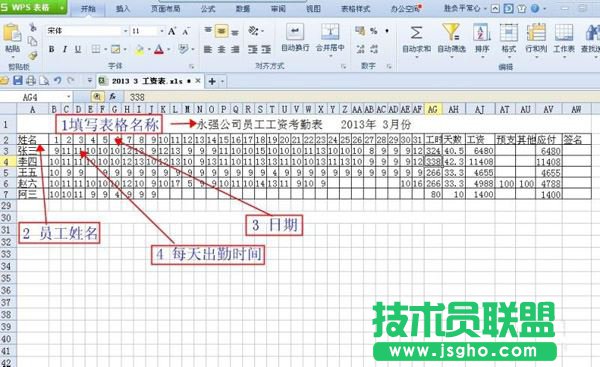Expand the font color dropdown arrow
600x367 pixels.
169,49
